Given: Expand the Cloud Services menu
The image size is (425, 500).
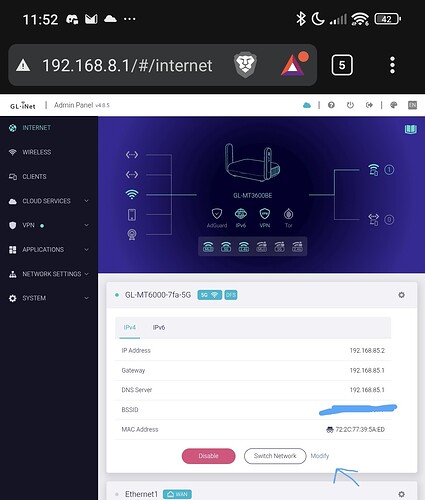Looking at the screenshot, I should coord(49,201).
